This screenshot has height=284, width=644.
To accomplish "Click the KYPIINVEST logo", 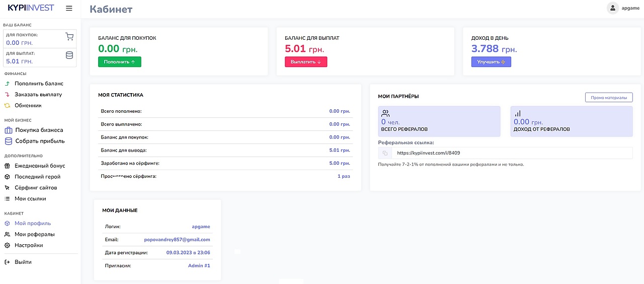I will 31,8.
